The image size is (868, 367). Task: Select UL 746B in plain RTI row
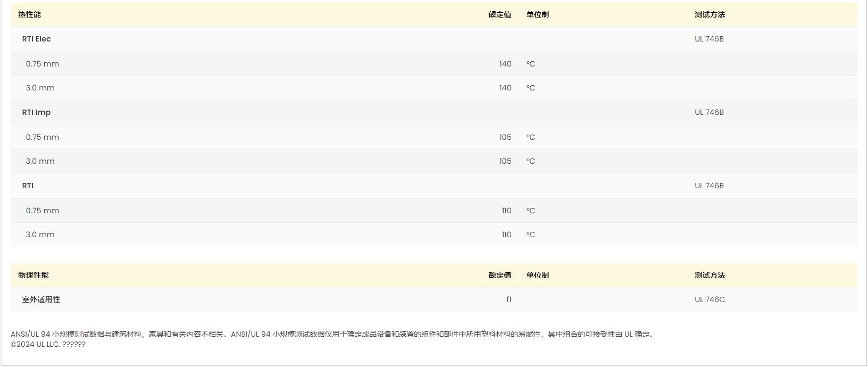[709, 186]
